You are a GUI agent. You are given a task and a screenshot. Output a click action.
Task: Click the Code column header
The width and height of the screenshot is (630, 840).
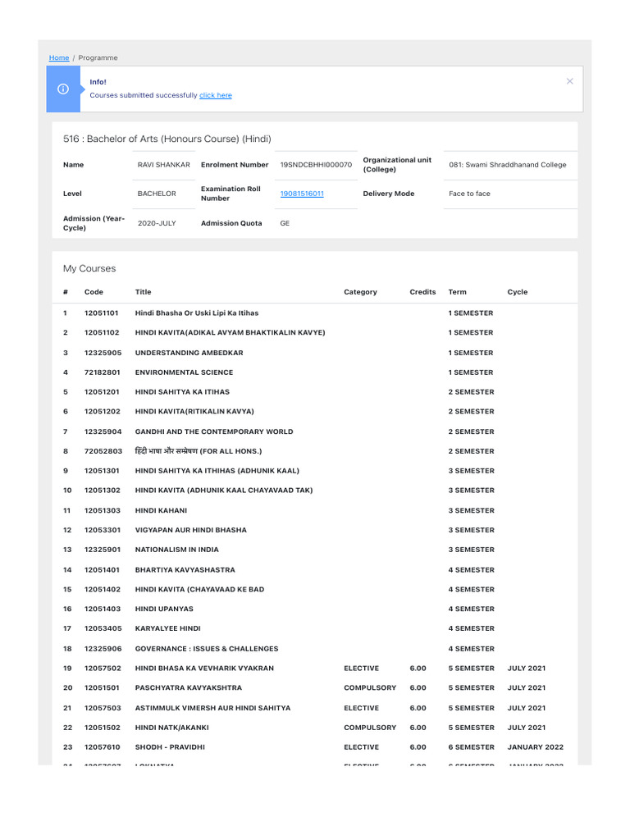click(x=92, y=292)
